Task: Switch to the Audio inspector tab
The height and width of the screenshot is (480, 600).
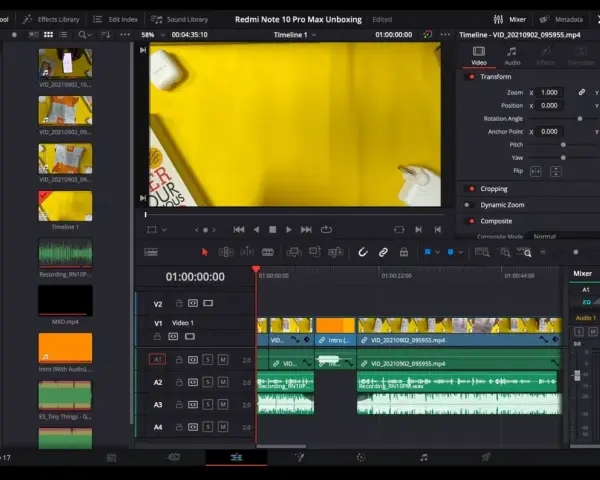Action: [512, 56]
